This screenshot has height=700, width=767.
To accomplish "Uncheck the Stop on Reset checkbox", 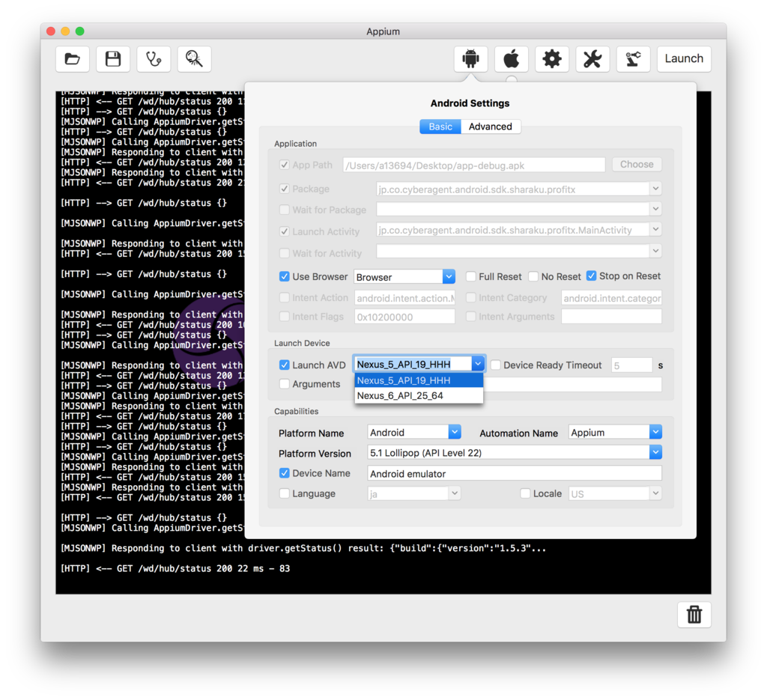I will [592, 276].
